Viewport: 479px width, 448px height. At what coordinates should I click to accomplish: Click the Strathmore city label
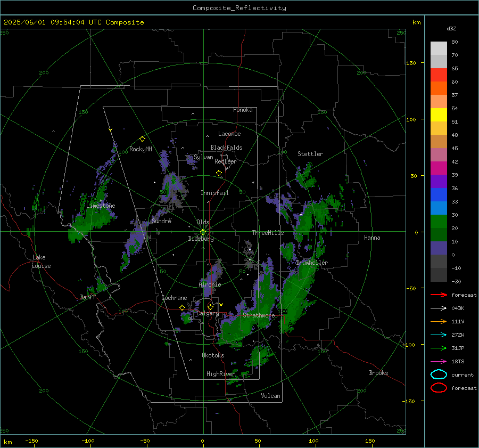click(x=259, y=315)
